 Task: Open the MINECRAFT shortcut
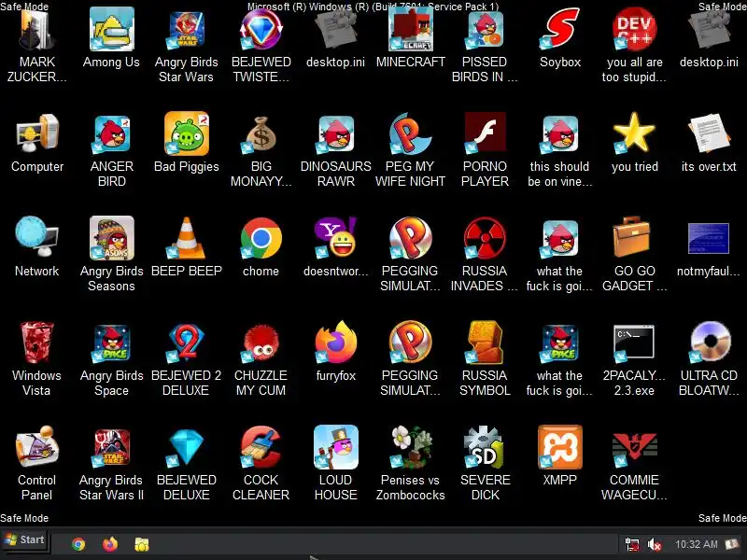coord(410,30)
